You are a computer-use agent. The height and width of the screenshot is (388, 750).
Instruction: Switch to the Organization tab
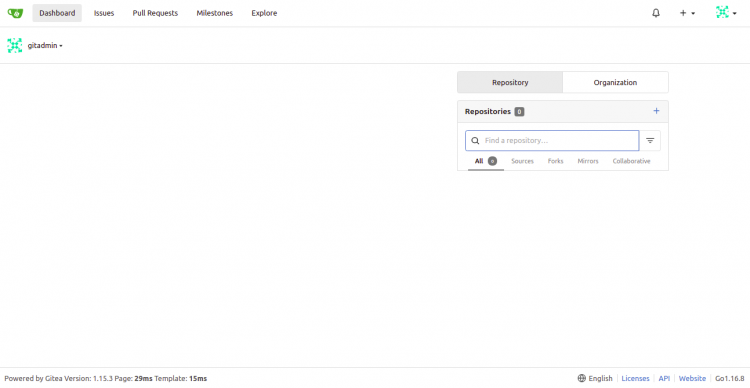[615, 82]
